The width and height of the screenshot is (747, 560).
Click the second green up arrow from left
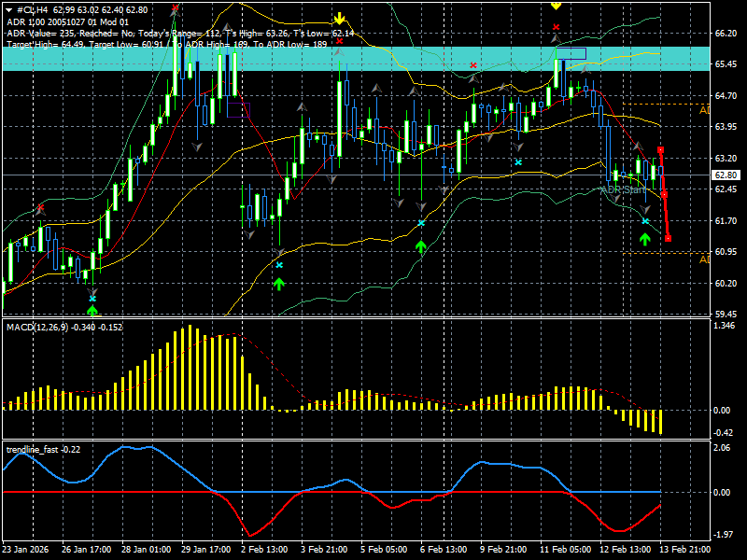pyautogui.click(x=279, y=285)
